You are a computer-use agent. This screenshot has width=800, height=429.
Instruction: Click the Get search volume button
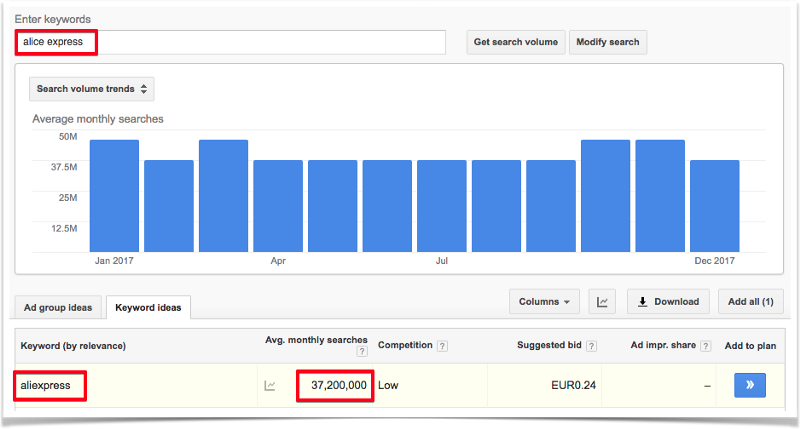point(516,42)
